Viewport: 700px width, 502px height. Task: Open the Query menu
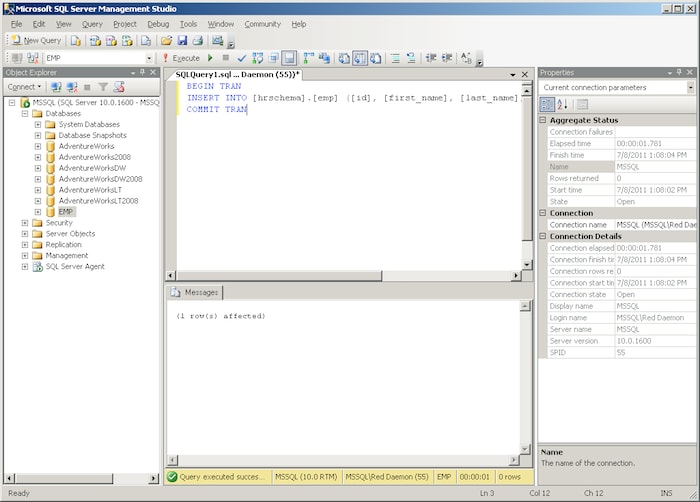click(x=92, y=23)
